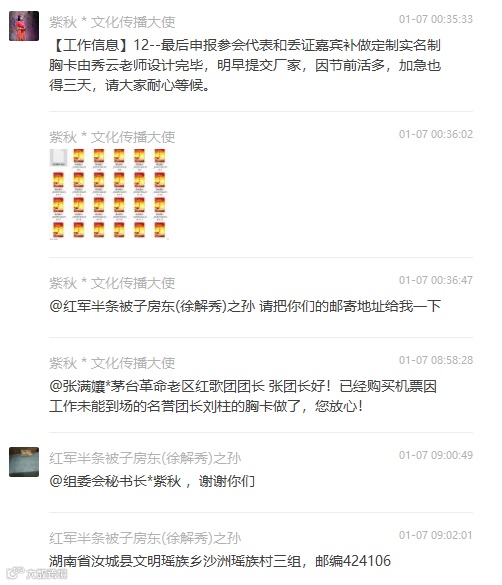Screen dimensions: 502x585
Task: Click 紫秋 sender name on first message
Action: [x=112, y=22]
